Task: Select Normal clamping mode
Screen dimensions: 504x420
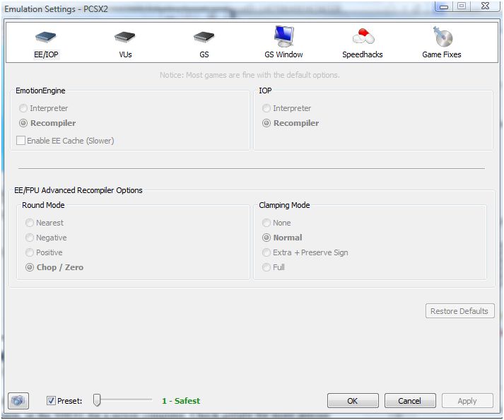Action: tap(266, 238)
